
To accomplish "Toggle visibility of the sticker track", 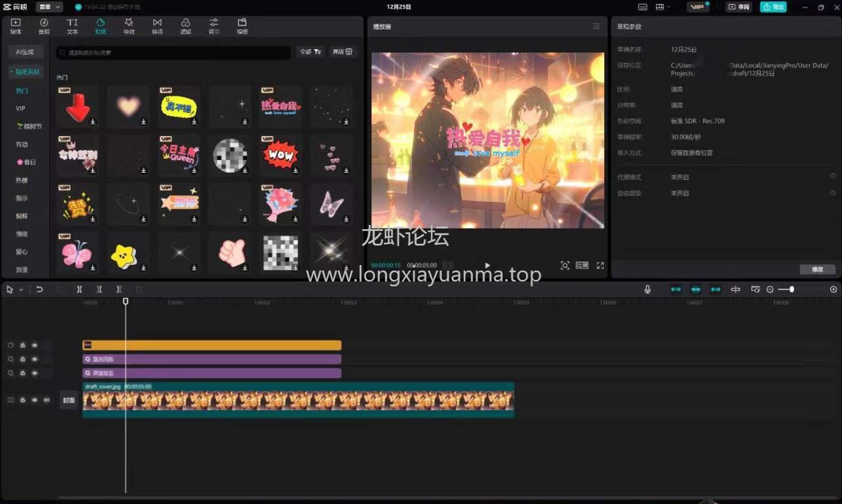I will 35,345.
